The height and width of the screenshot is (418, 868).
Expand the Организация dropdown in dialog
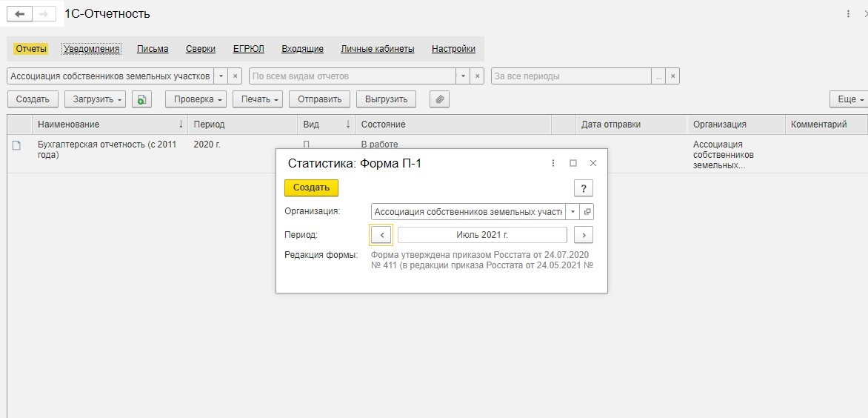click(572, 212)
